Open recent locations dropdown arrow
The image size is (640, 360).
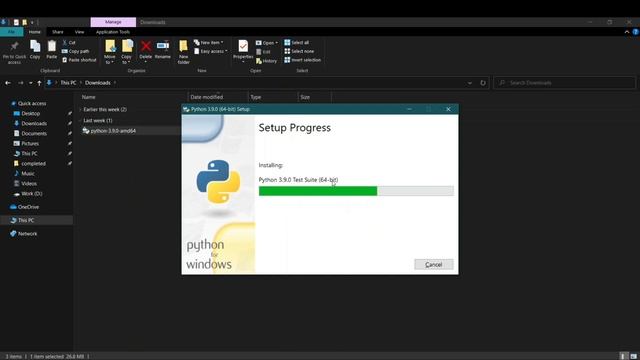[31, 83]
